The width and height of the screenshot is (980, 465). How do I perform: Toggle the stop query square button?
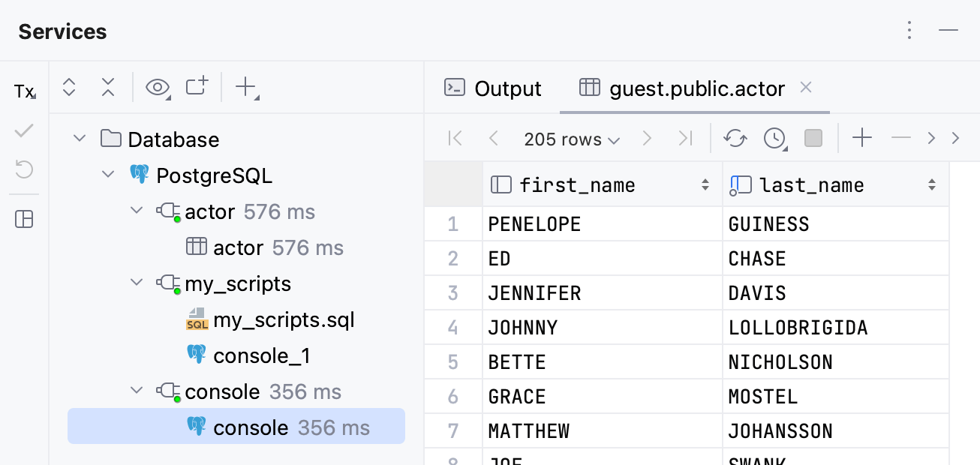(x=813, y=138)
